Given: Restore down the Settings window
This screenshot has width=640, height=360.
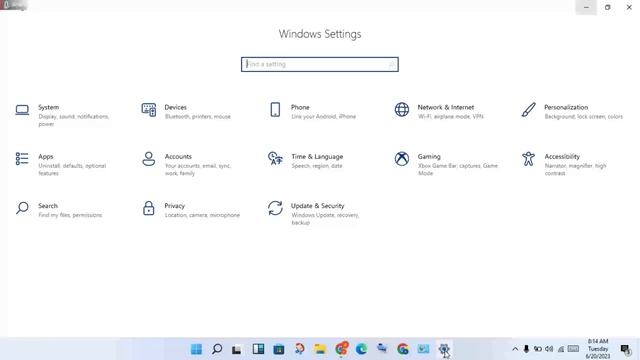Looking at the screenshot, I should pos(607,7).
